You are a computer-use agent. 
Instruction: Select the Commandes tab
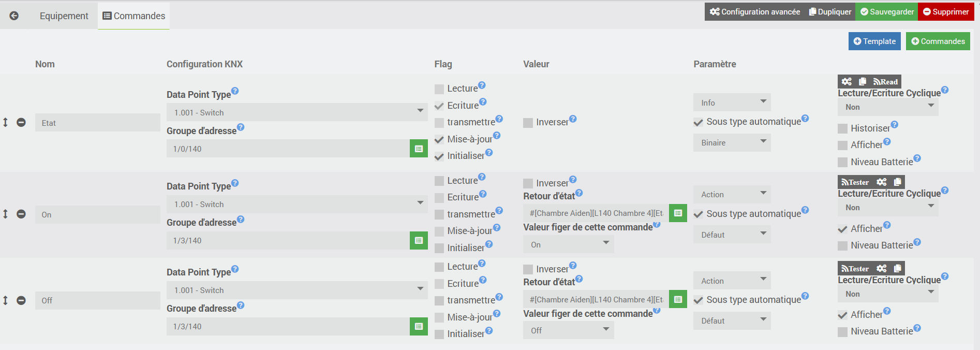(134, 16)
